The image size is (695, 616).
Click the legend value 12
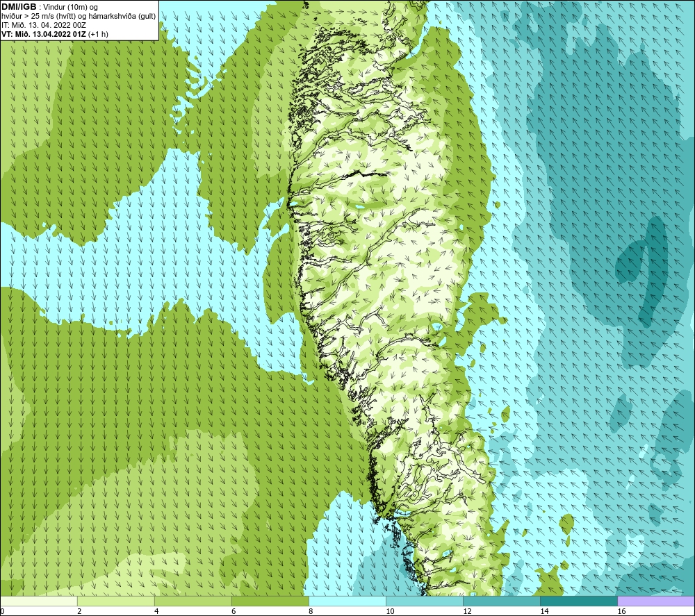467,612
